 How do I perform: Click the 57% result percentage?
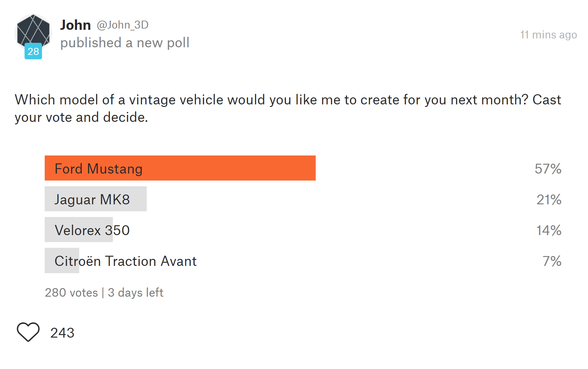548,169
